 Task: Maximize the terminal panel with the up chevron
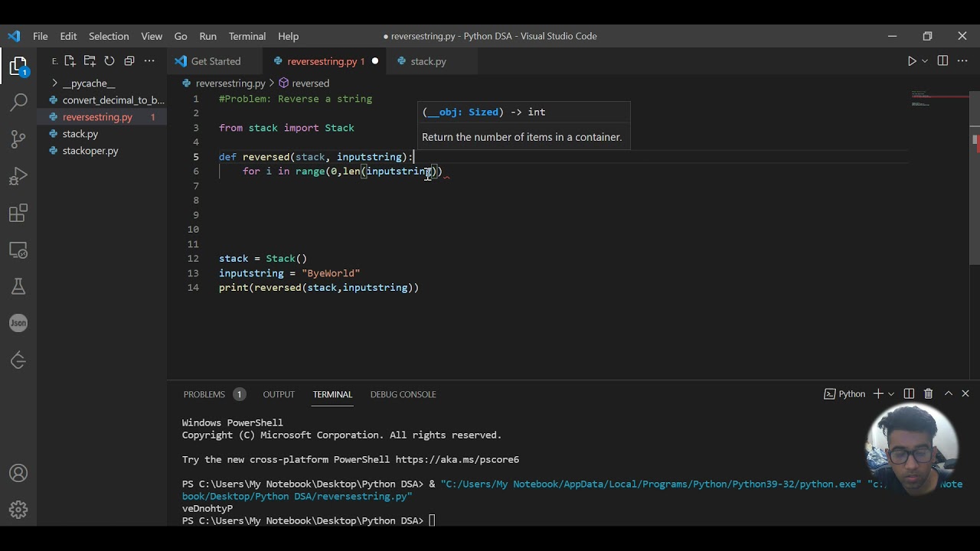click(x=948, y=394)
